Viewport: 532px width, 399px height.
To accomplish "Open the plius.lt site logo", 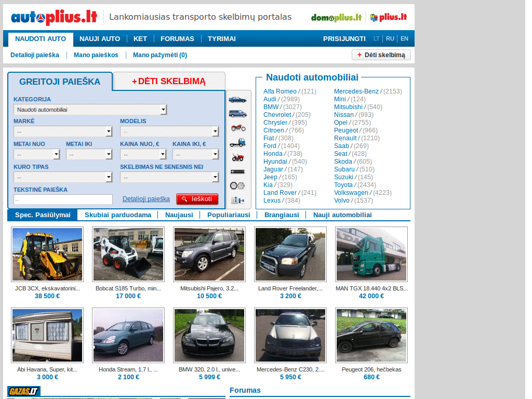I will [x=389, y=17].
